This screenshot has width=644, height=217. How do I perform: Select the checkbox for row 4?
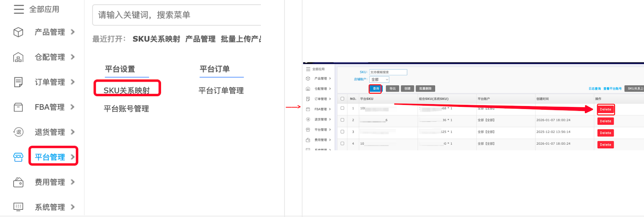point(343,143)
